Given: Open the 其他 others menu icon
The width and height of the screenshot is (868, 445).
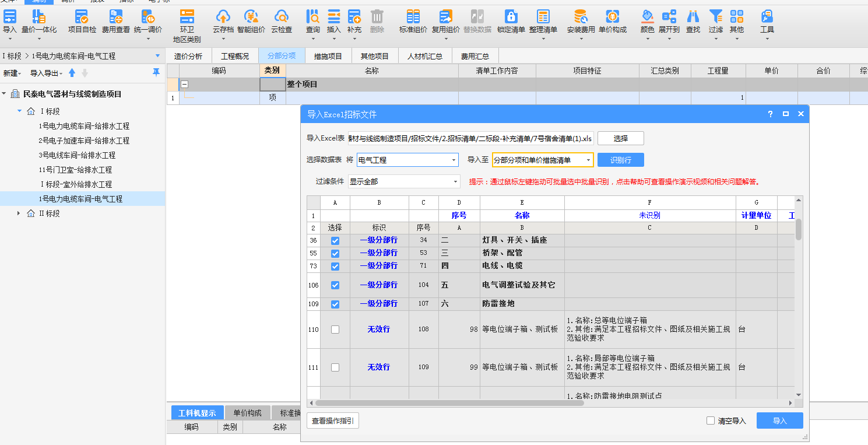Looking at the screenshot, I should [737, 16].
